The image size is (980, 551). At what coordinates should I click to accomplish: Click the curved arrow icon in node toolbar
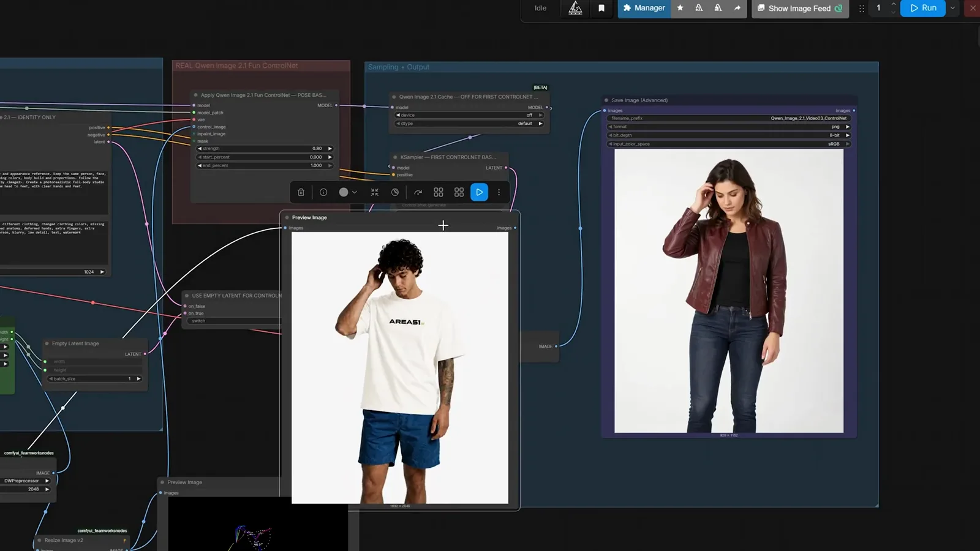(x=418, y=192)
